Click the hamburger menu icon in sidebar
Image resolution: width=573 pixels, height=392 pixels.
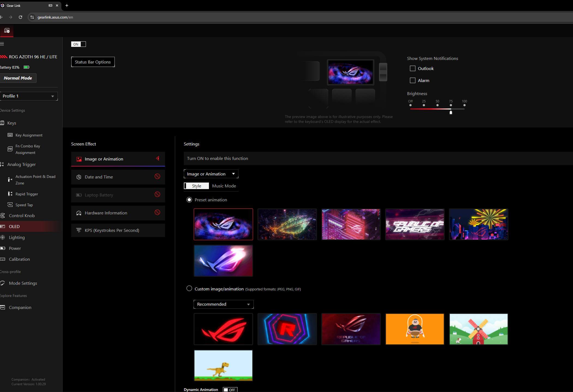(2, 44)
